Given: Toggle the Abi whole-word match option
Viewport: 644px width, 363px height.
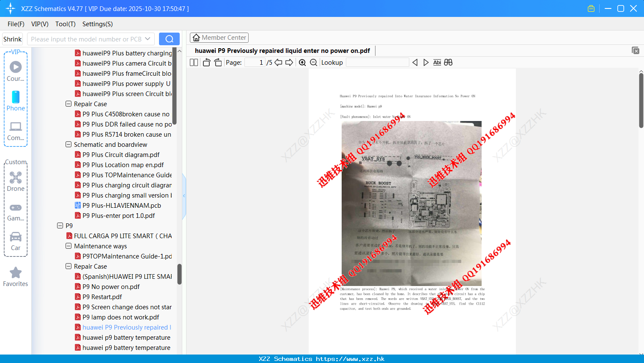Looking at the screenshot, I should (x=437, y=63).
